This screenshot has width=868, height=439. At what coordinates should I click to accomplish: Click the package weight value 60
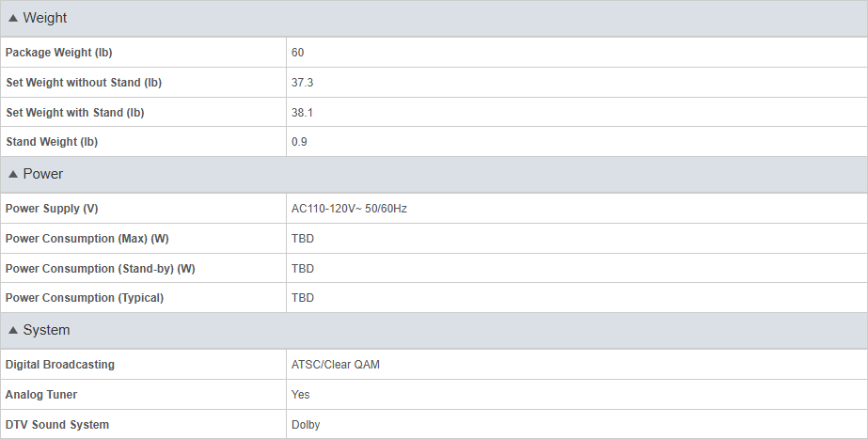tap(298, 53)
